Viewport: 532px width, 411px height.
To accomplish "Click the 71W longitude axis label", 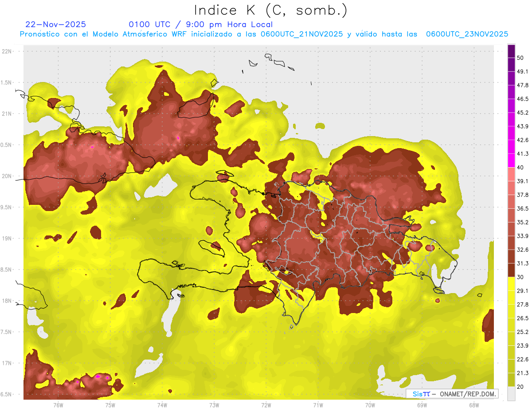I will [318, 404].
